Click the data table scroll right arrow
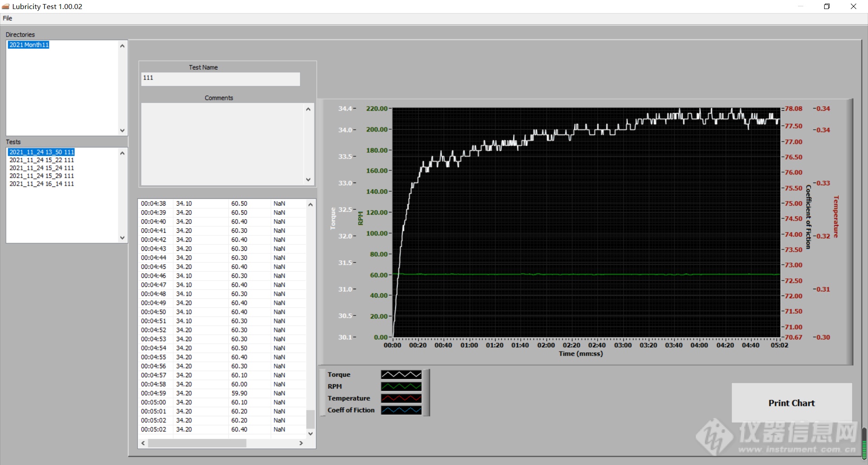The image size is (868, 465). click(x=301, y=443)
